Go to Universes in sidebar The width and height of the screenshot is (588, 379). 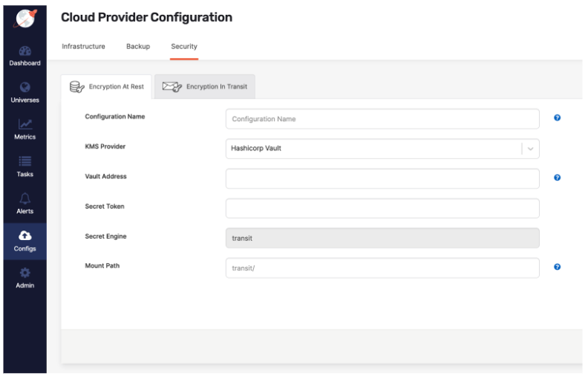tap(24, 87)
